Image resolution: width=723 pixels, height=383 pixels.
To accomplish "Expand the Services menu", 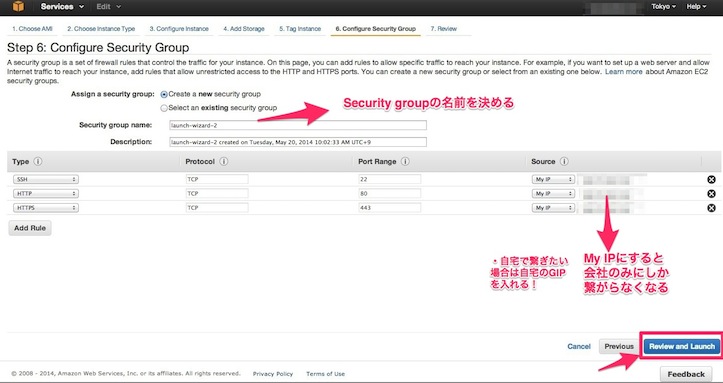I will pyautogui.click(x=62, y=6).
